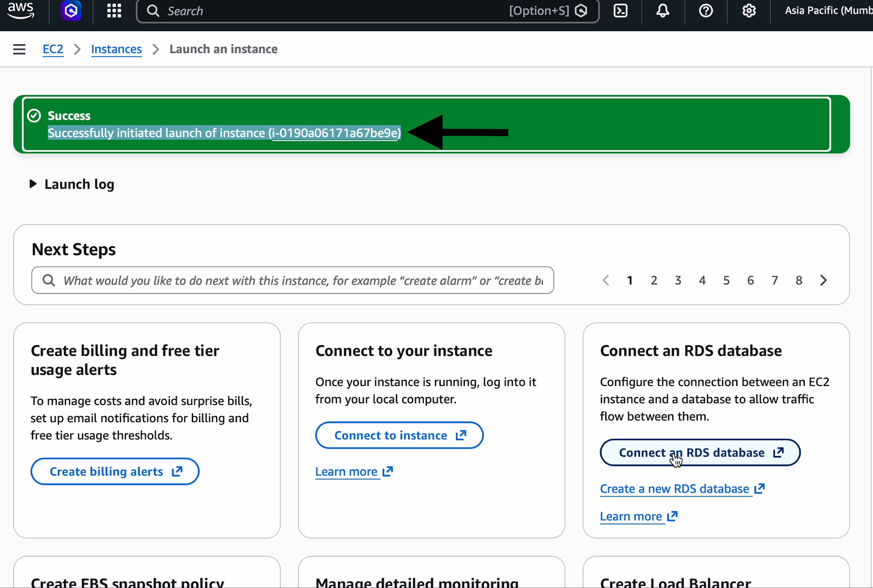Click the Launch an instance breadcrumb text
873x588 pixels.
tap(224, 49)
